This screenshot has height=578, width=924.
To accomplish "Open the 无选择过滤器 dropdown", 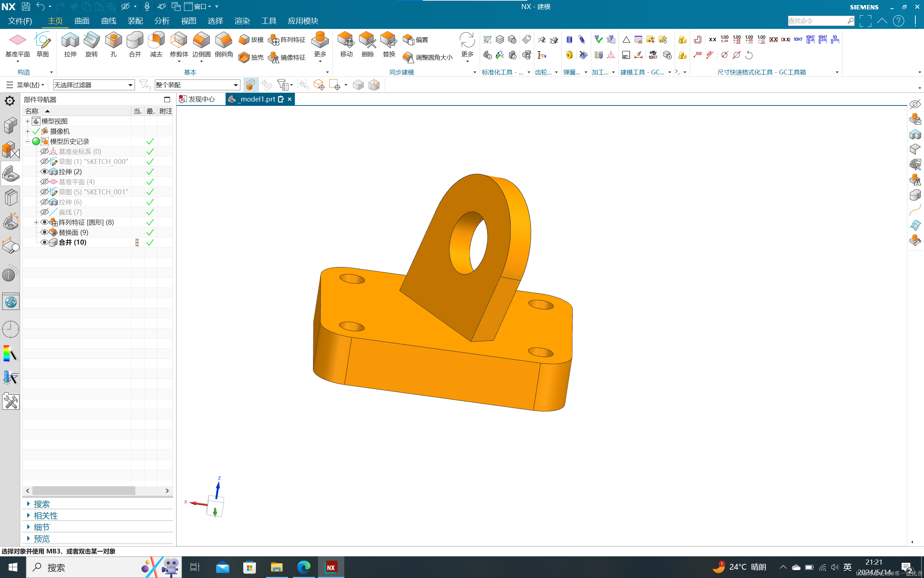I will [94, 85].
